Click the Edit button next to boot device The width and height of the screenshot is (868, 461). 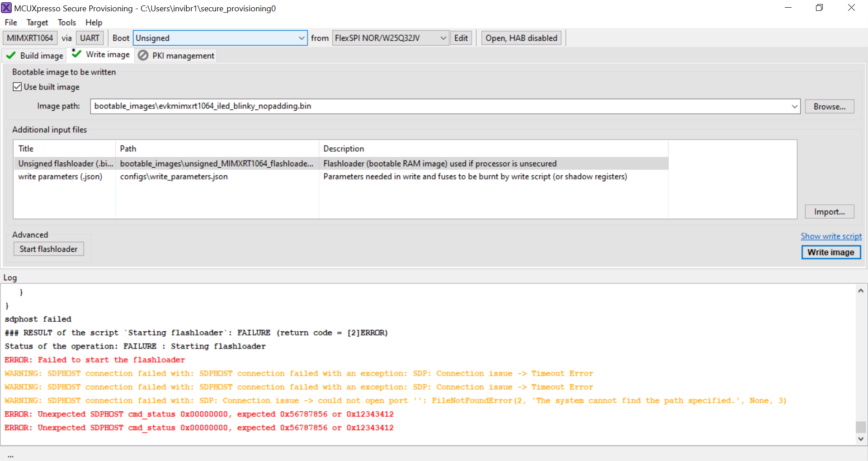(461, 38)
